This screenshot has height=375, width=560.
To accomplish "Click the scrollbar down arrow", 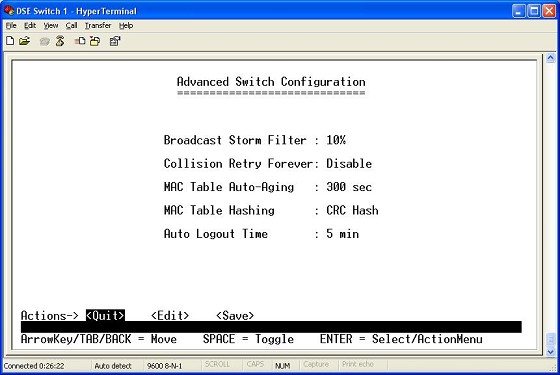I will [550, 352].
